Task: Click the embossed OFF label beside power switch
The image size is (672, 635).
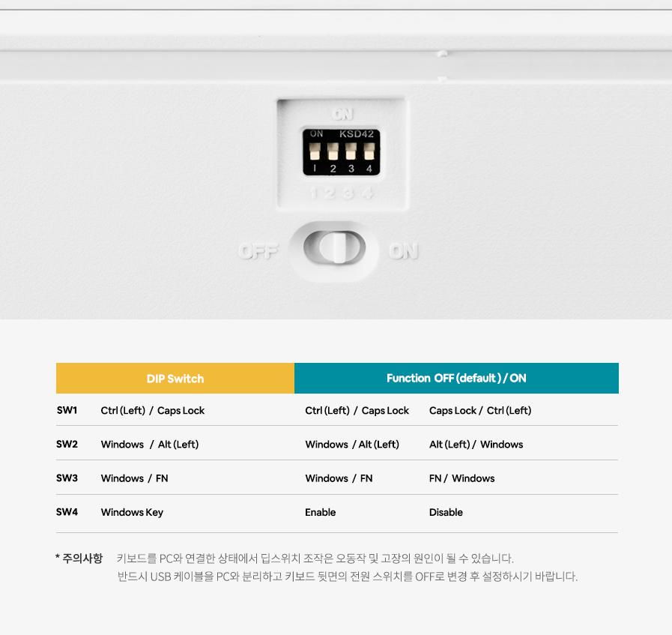Action: (x=258, y=251)
